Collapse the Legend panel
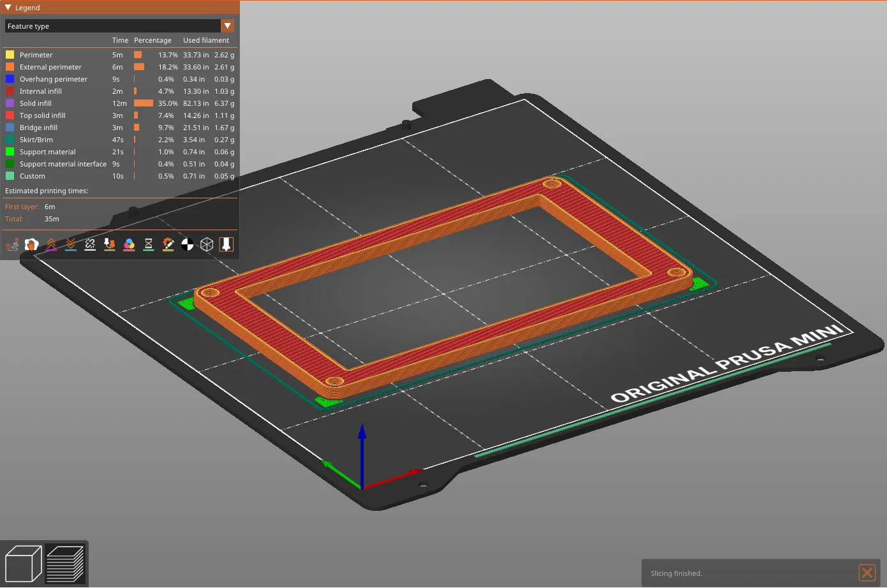This screenshot has width=887, height=588. (x=8, y=8)
